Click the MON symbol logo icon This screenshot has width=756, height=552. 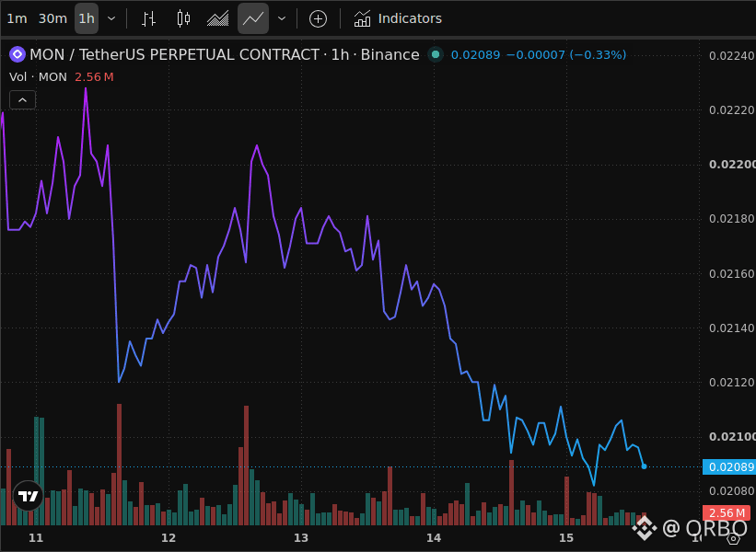17,54
